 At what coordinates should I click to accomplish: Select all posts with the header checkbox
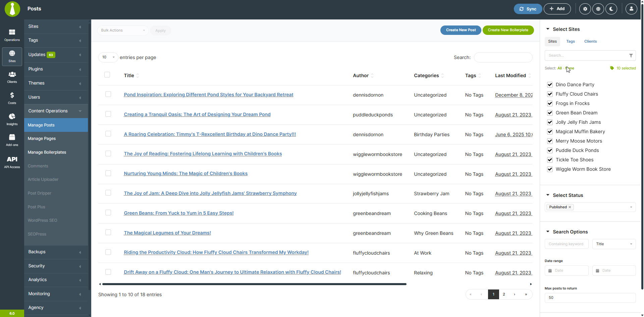point(107,74)
